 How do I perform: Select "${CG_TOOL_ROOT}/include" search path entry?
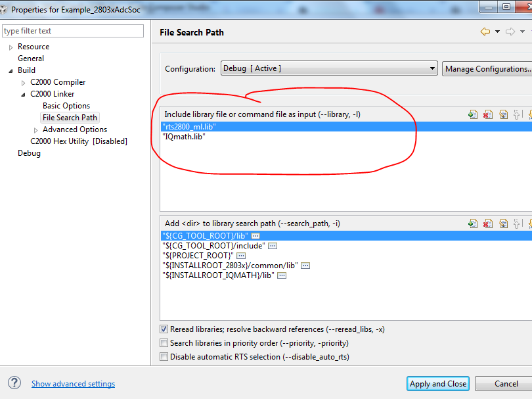coord(346,245)
